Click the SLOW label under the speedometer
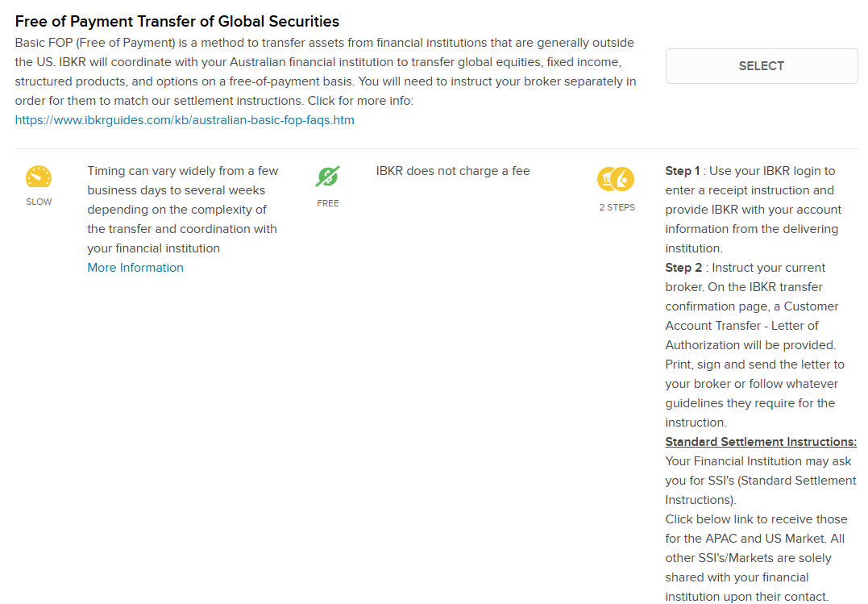Image resolution: width=868 pixels, height=604 pixels. 39,201
